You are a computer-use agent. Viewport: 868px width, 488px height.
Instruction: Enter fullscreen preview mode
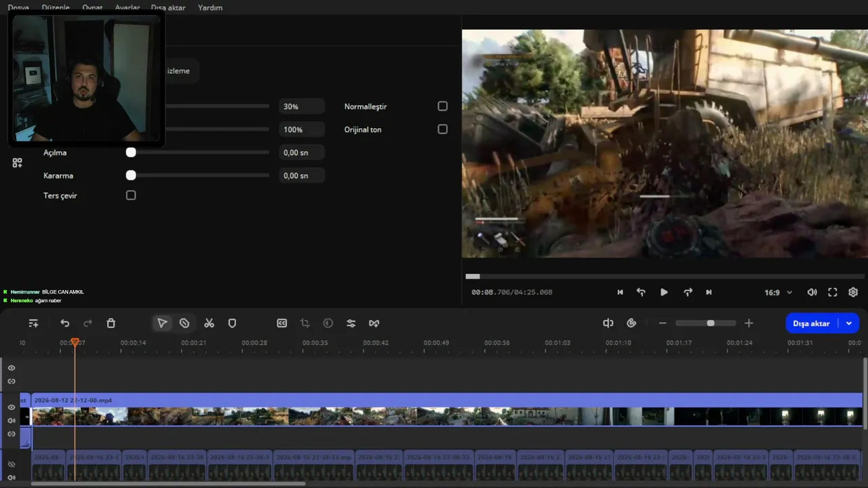833,292
